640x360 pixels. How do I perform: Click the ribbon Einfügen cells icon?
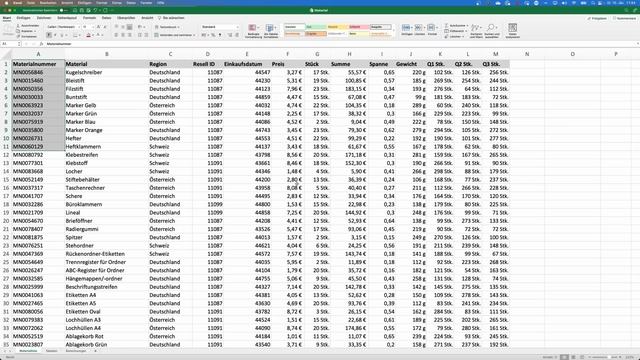click(x=407, y=29)
